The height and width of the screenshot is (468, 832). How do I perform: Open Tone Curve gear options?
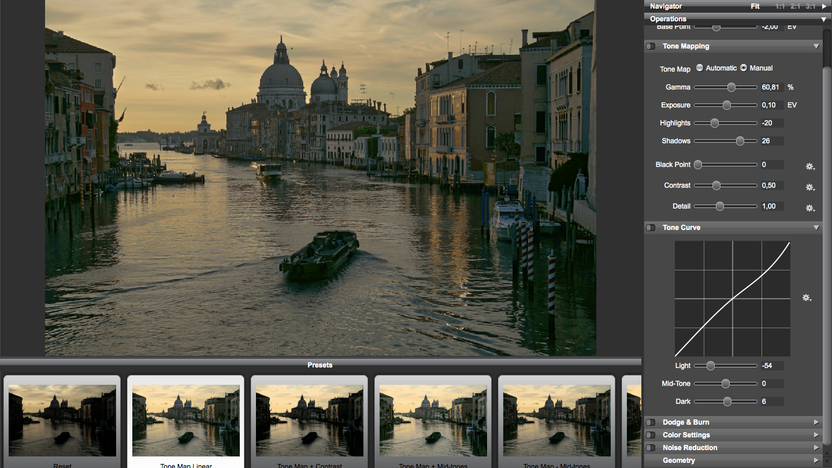pyautogui.click(x=807, y=298)
